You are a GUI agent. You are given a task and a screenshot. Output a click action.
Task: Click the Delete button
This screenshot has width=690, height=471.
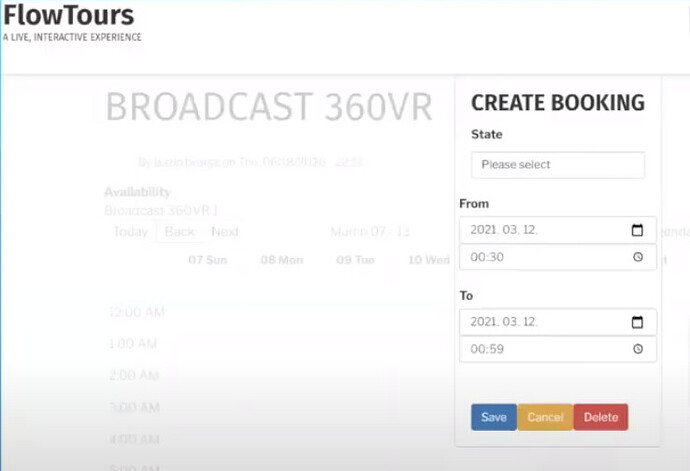click(601, 417)
